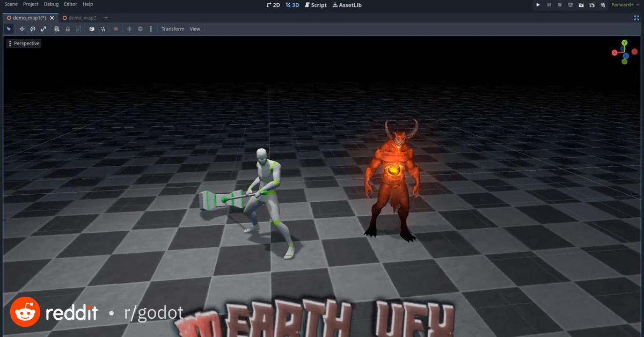Click the blue Z axis on the gizmo

tap(626, 55)
